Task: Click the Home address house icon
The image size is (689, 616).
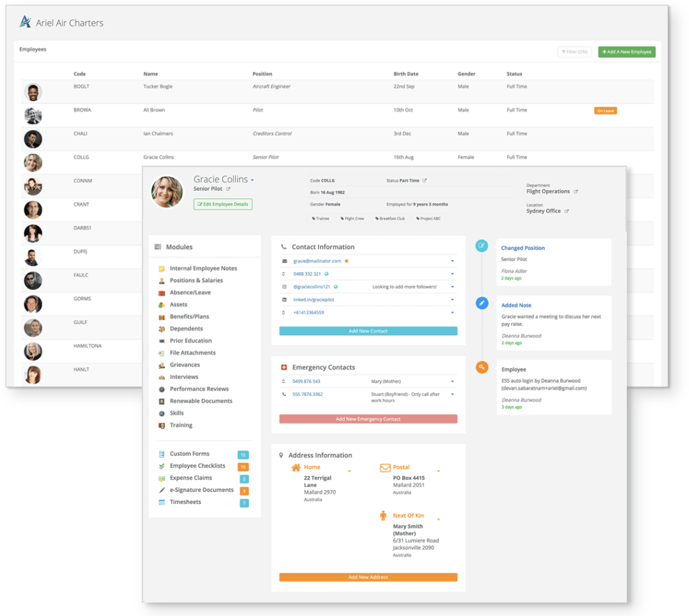Action: 296,468
